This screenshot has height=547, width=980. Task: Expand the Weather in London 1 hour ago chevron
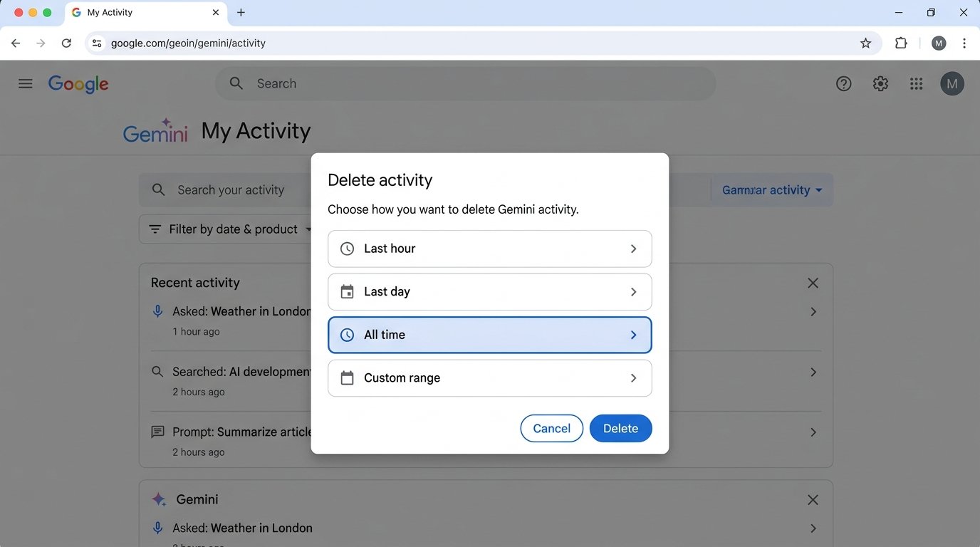coord(813,312)
